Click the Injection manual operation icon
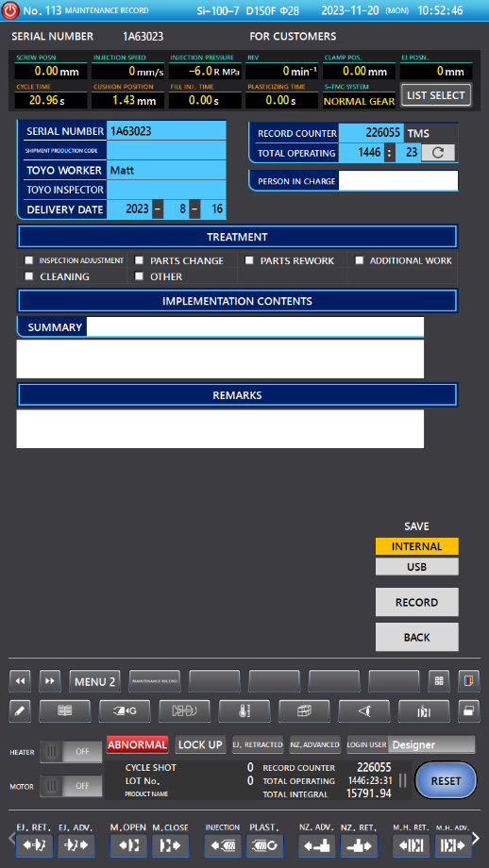 (x=223, y=846)
